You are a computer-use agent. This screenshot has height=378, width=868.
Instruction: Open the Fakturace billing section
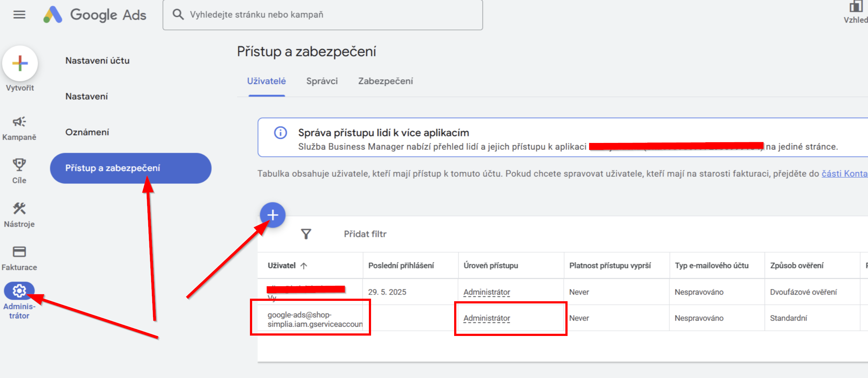pyautogui.click(x=19, y=258)
